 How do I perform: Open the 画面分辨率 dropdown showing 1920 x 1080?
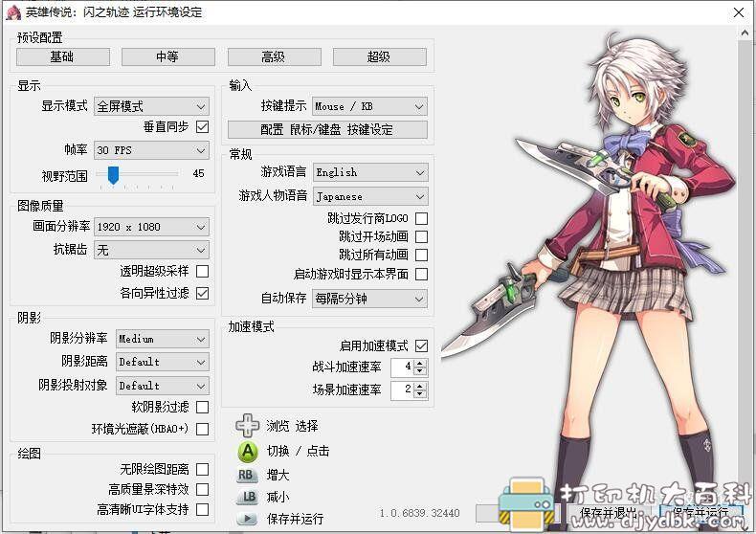click(151, 227)
